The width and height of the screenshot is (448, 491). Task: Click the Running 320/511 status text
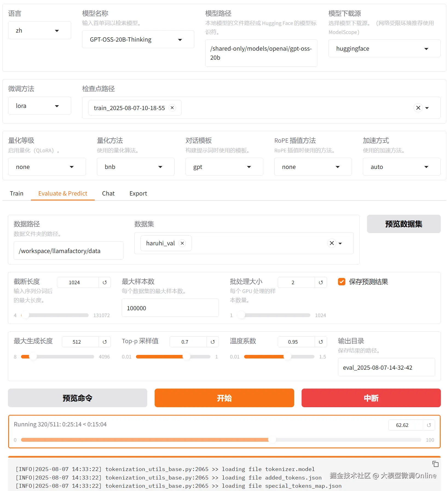(60, 424)
